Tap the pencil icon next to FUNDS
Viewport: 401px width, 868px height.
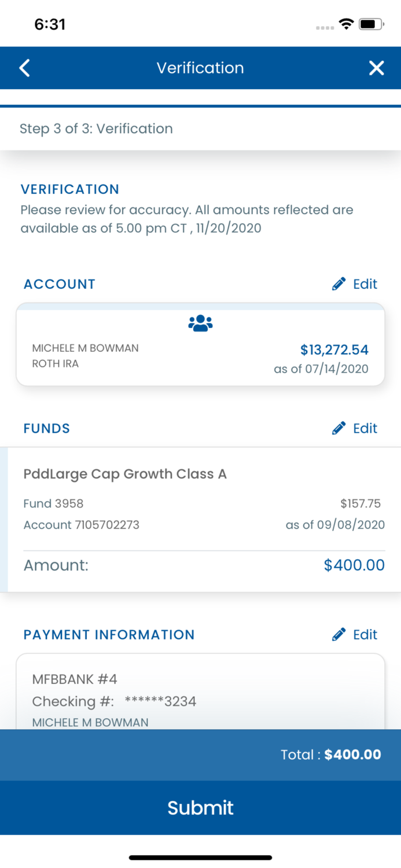(x=339, y=428)
